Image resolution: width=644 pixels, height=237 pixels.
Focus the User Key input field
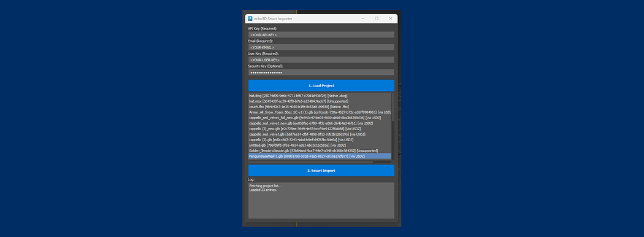[x=321, y=60]
